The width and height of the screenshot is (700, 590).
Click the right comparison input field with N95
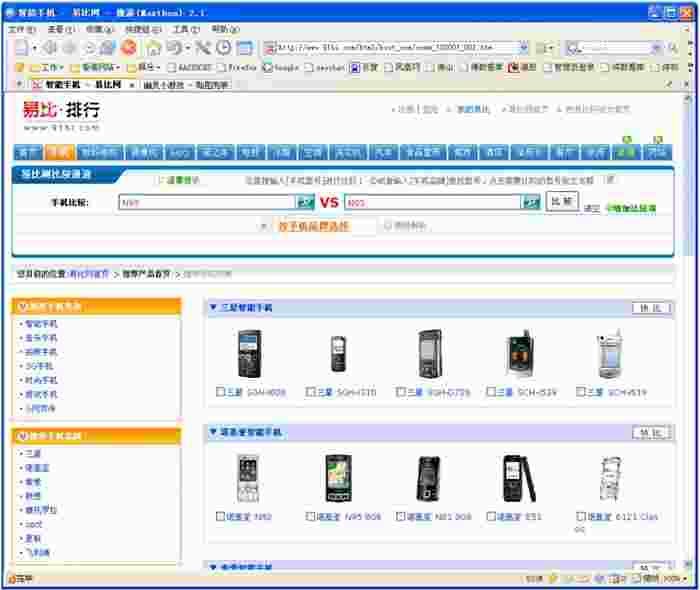[x=433, y=202]
